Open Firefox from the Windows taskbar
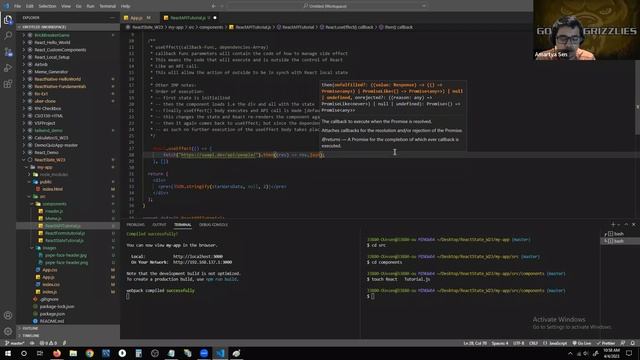This screenshot has width=640, height=360. [x=57, y=353]
